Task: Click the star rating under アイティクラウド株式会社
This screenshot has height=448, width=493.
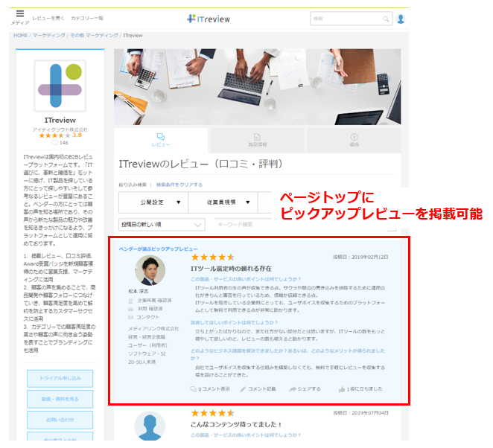Action: point(54,135)
